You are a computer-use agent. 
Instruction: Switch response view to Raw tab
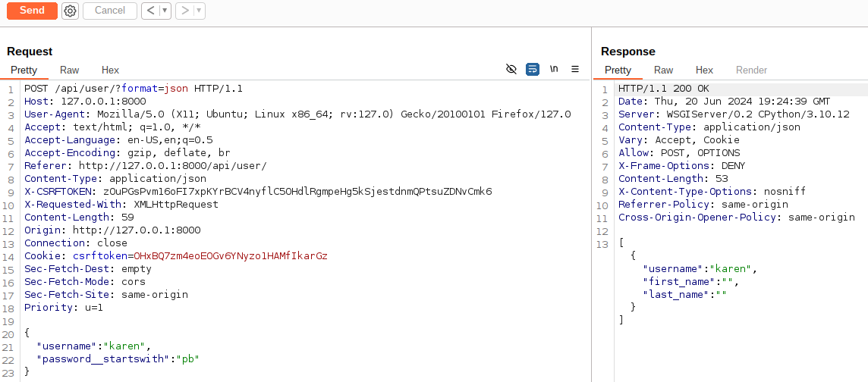(664, 70)
